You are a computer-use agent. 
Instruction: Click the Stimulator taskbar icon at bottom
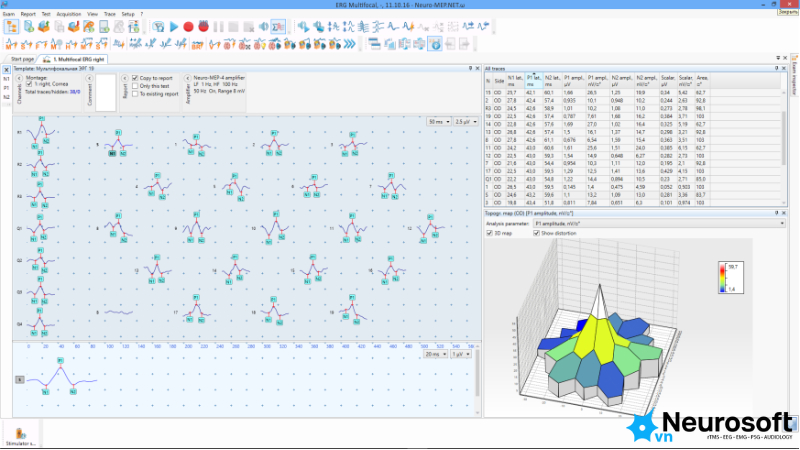[20, 435]
